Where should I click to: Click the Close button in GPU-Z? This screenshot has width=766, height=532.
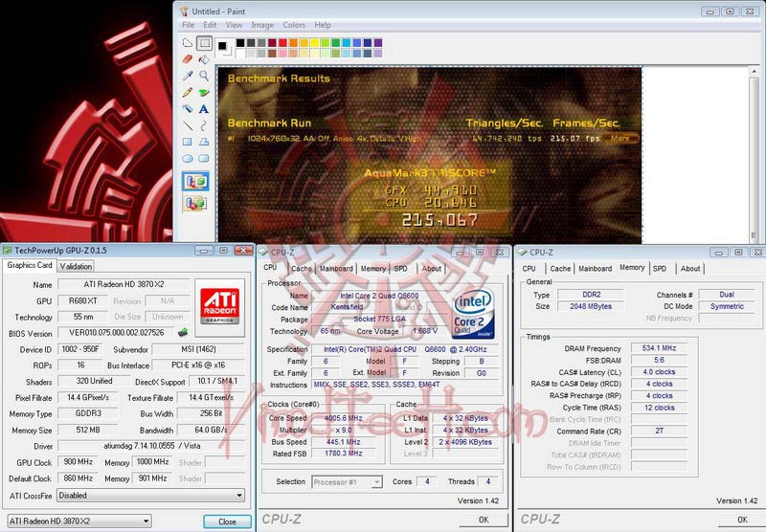click(x=227, y=521)
